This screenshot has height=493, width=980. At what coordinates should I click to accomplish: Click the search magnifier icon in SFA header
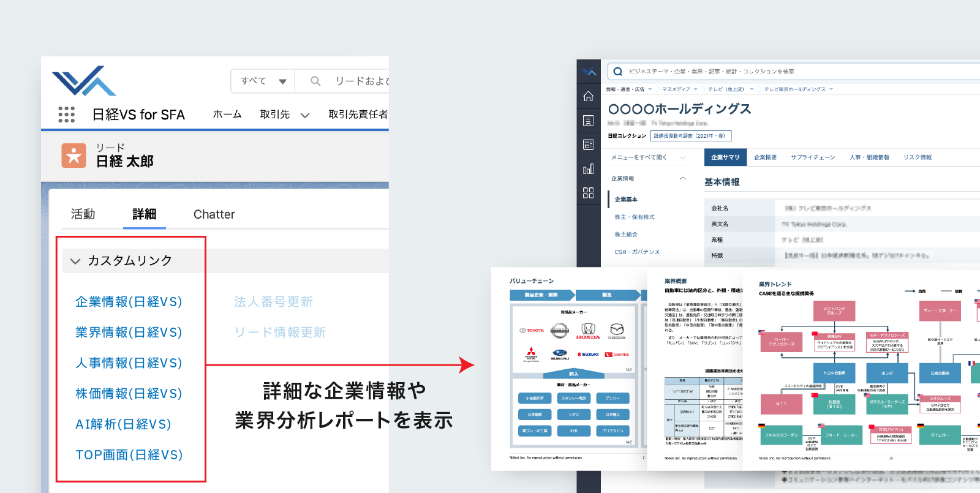pyautogui.click(x=315, y=81)
